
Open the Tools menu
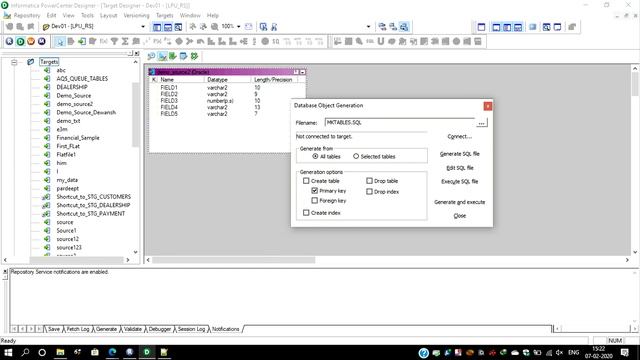pos(87,16)
